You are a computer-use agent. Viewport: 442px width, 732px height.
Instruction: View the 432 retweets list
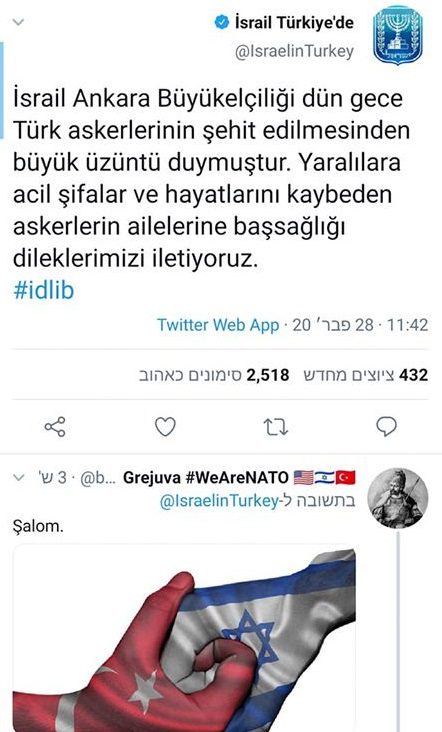click(x=365, y=375)
